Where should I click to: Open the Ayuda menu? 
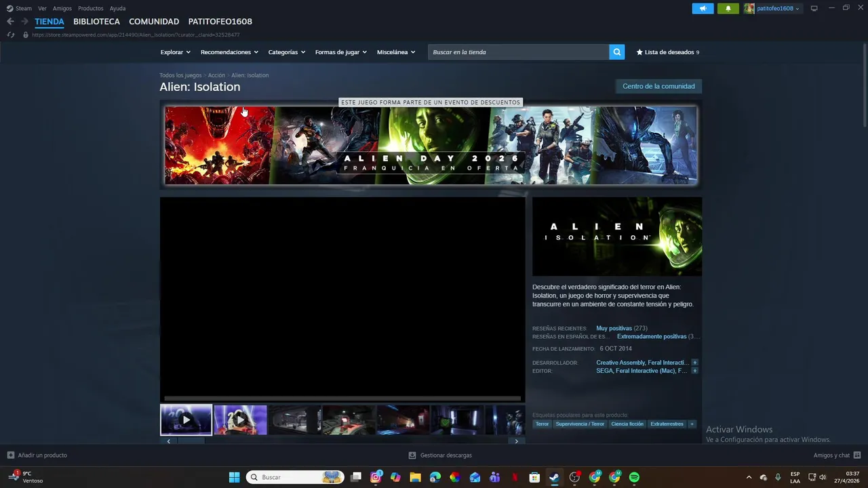coord(117,8)
